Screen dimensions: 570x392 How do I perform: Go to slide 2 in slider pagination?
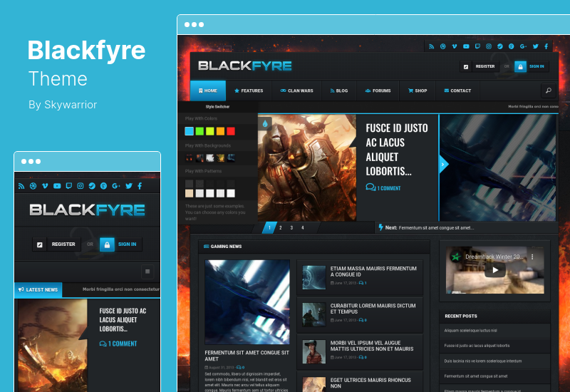tap(280, 227)
